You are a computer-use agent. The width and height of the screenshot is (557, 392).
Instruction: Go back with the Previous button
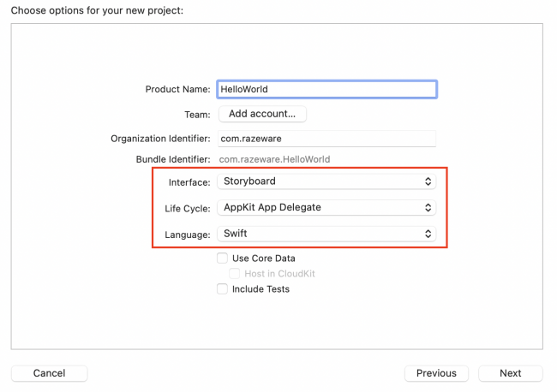coord(436,373)
